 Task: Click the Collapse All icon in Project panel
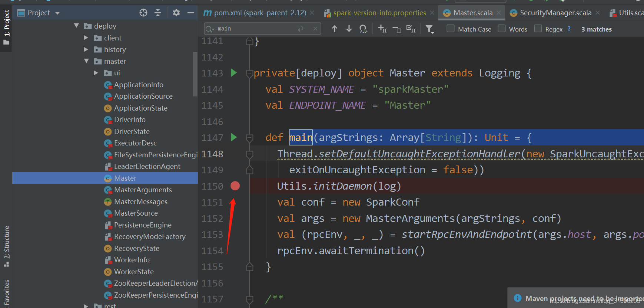point(158,13)
